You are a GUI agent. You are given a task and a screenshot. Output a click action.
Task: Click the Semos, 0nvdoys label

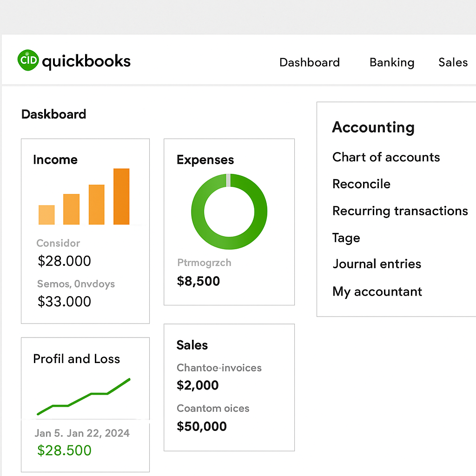click(x=76, y=284)
